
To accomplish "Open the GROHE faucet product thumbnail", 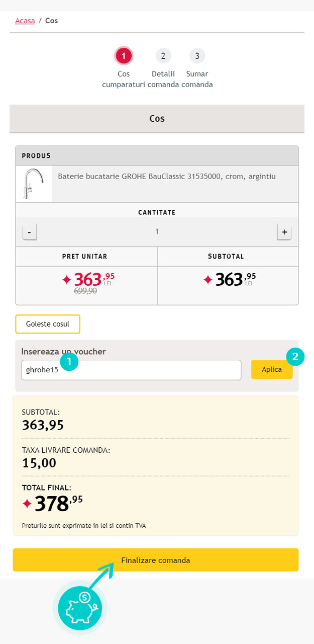I will tap(34, 184).
